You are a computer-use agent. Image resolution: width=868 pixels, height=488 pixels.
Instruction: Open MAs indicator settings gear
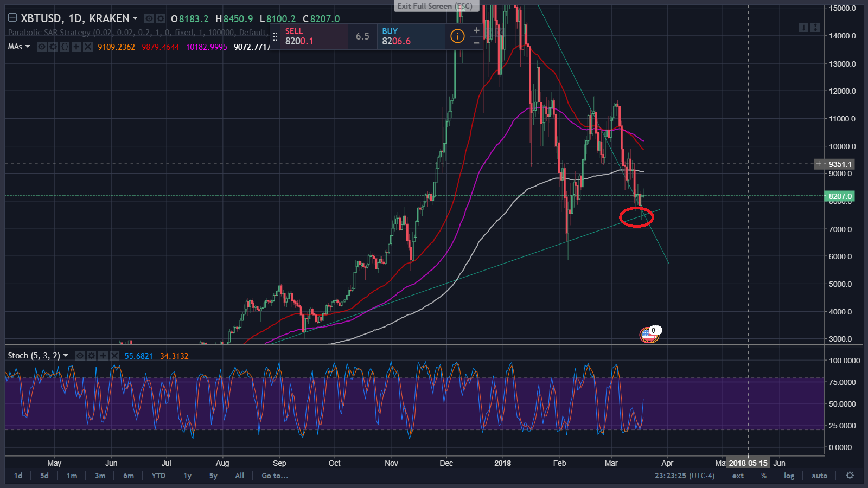(x=53, y=47)
